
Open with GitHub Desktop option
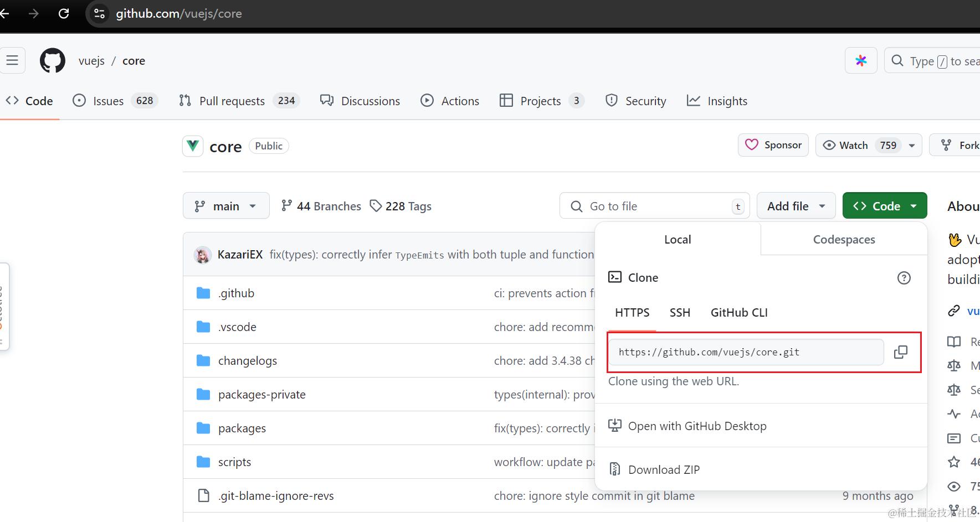[x=687, y=426]
